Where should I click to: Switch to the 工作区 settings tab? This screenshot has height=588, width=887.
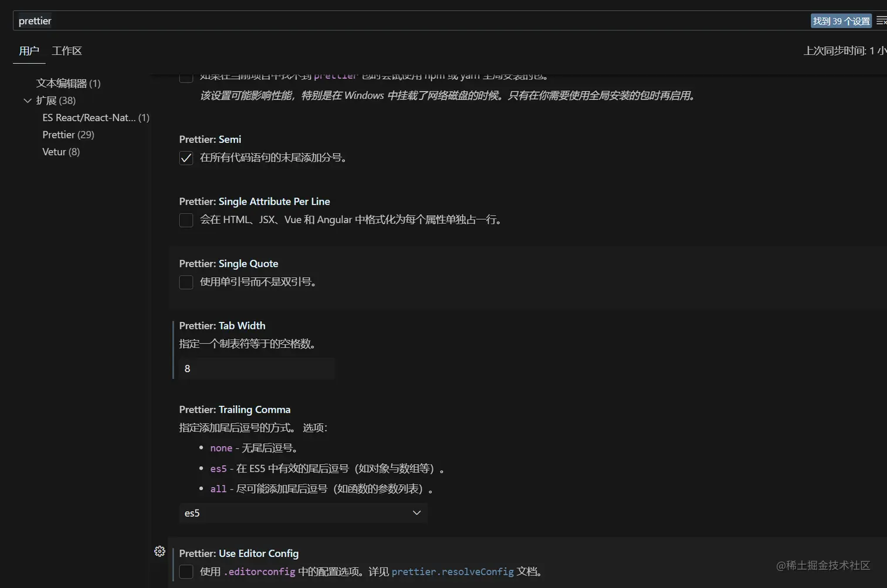(x=67, y=51)
